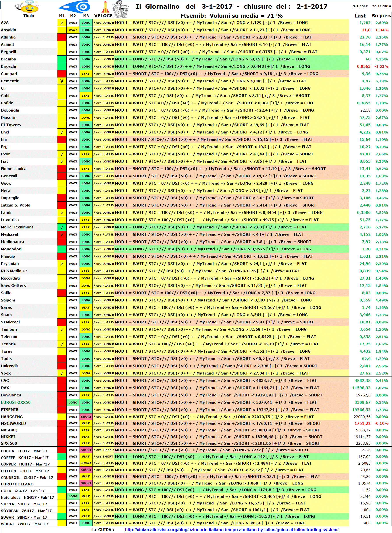Viewport: 392px width, 533px height.
Task: Select the M2 column header
Action: pos(73,16)
